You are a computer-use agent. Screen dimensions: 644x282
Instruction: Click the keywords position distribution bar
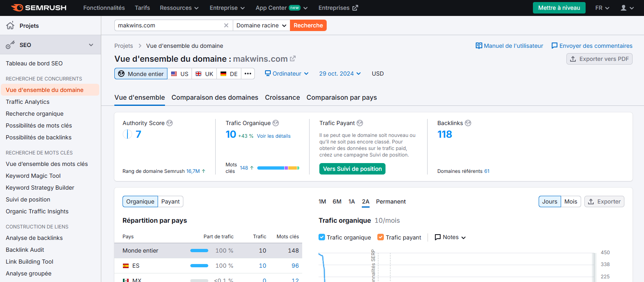(x=278, y=168)
